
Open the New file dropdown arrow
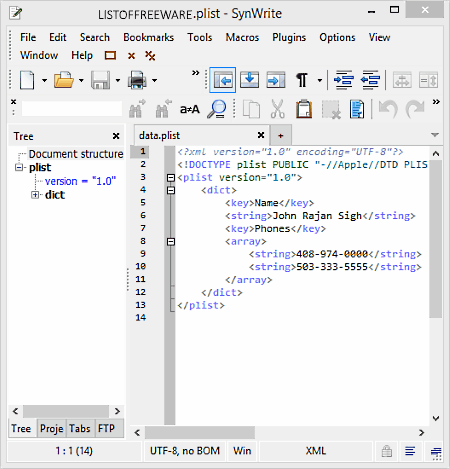tap(44, 80)
